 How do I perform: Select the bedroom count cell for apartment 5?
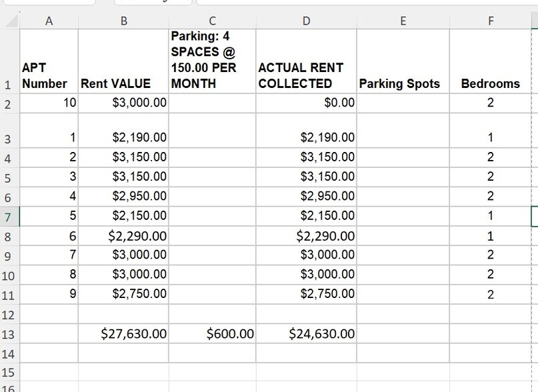pyautogui.click(x=491, y=217)
